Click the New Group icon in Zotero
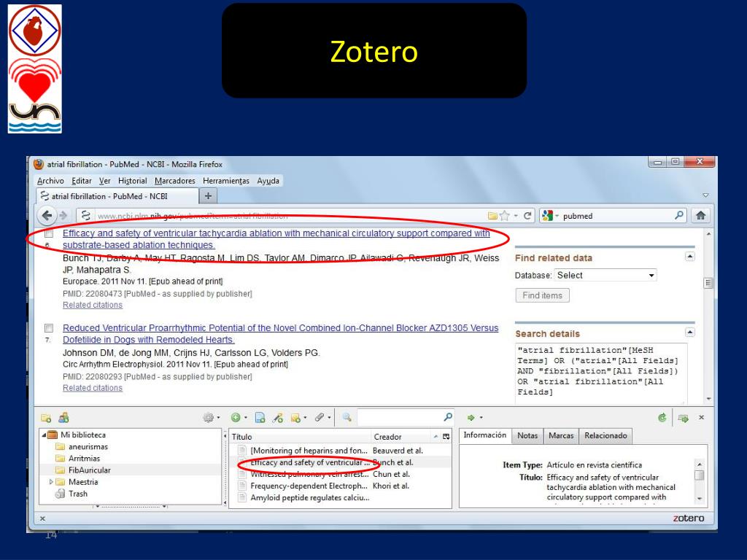Viewport: 747px width, 560px height. (64, 418)
